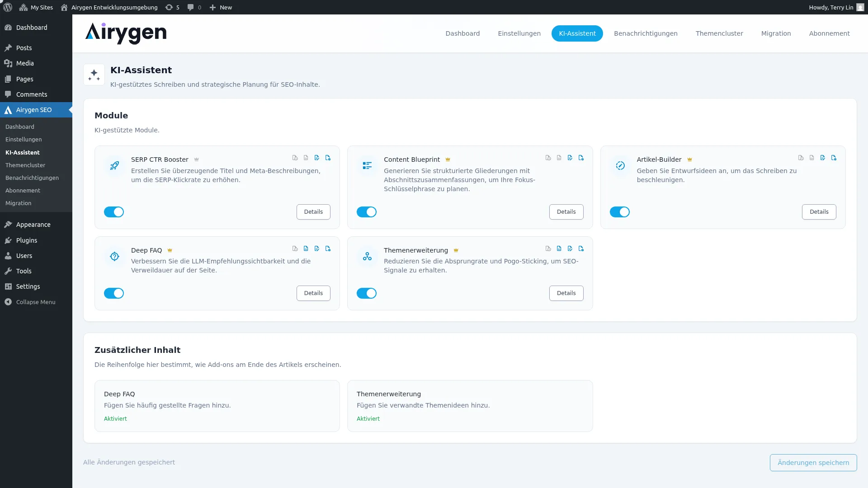The height and width of the screenshot is (488, 868).
Task: Open the updates indicator showing 5
Action: tap(172, 7)
